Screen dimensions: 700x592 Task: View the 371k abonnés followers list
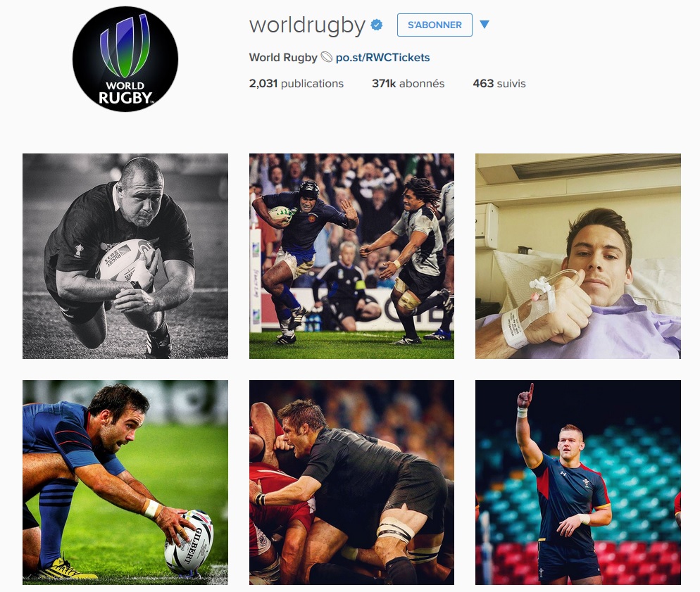point(408,84)
